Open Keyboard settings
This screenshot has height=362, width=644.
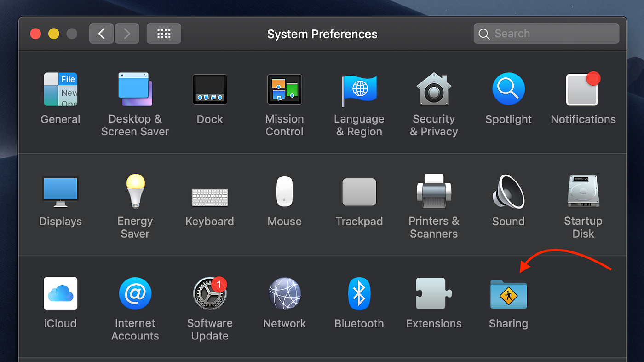coord(210,192)
